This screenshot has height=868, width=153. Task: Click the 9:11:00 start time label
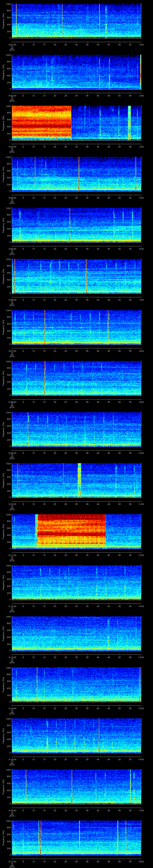pos(12,555)
